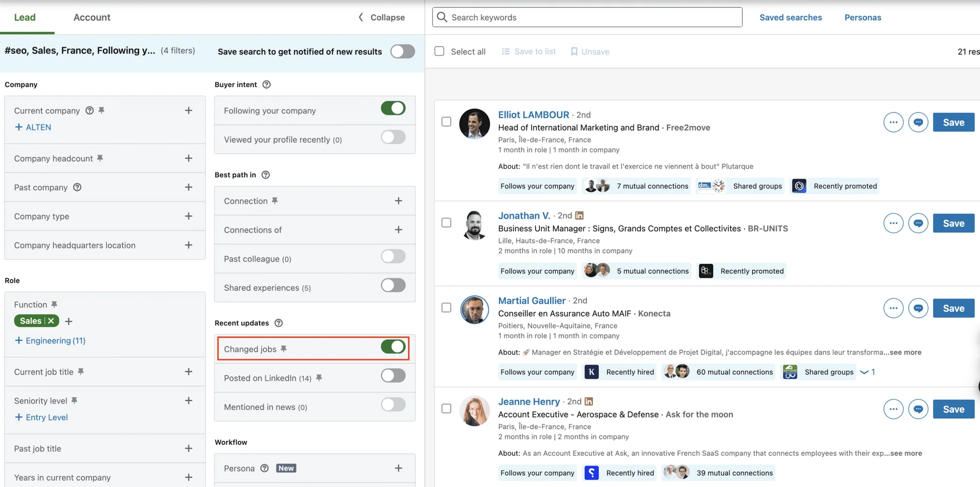Screen dimensions: 980x487
Task: Focus the Search keywords field
Action: click(587, 17)
